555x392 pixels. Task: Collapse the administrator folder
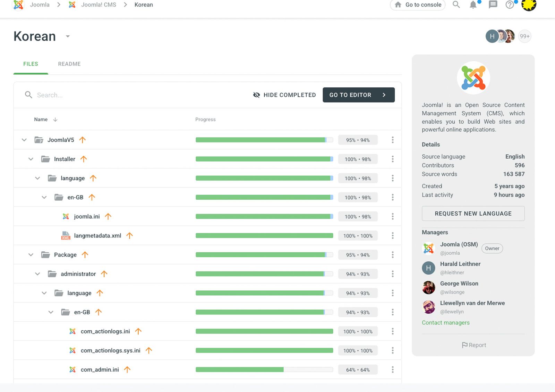[x=37, y=274]
